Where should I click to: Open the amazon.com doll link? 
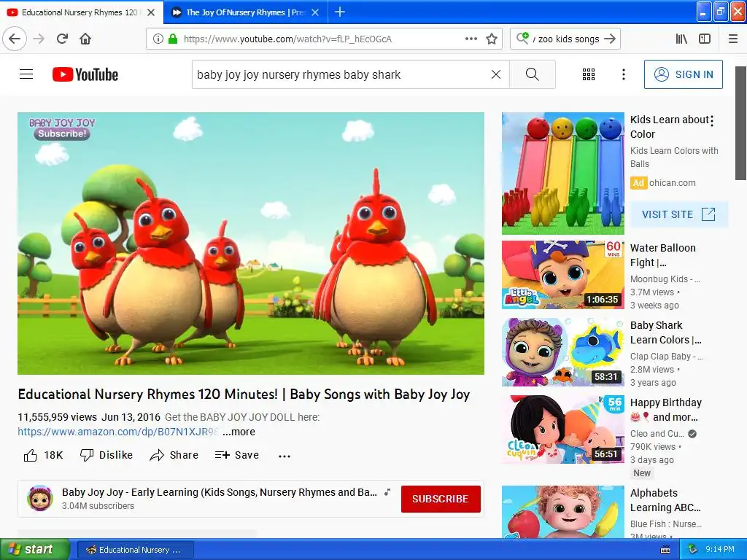click(118, 432)
